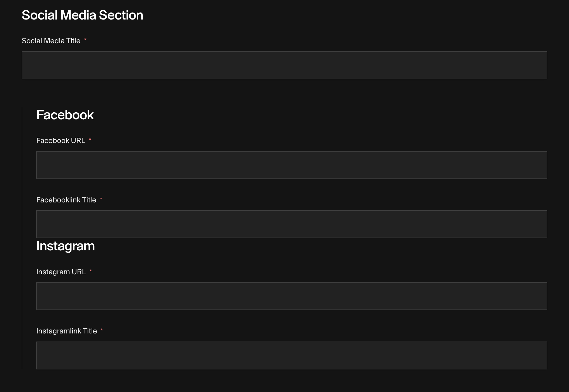Click the red asterisk beside Social Media Title
Image resolution: width=569 pixels, height=392 pixels.
tap(85, 40)
